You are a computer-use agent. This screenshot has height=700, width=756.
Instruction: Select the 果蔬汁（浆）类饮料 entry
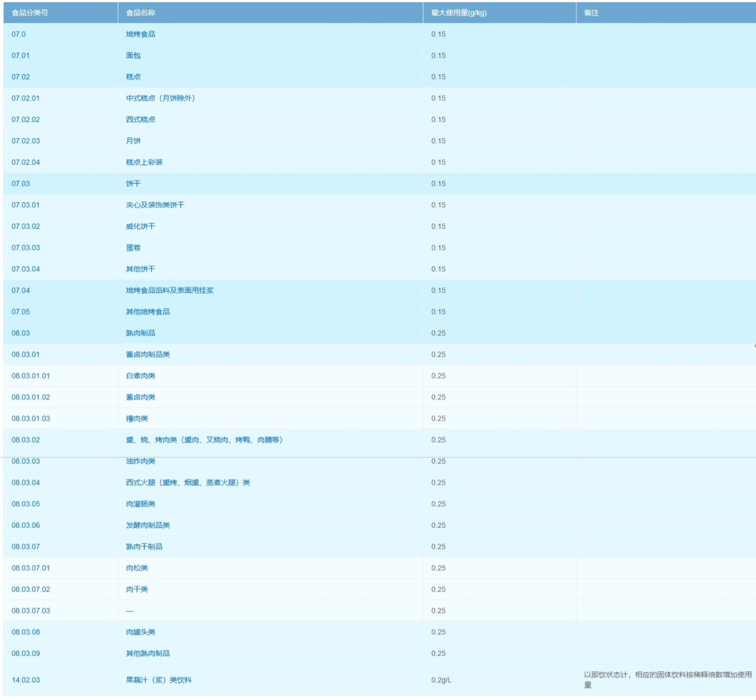pos(159,680)
